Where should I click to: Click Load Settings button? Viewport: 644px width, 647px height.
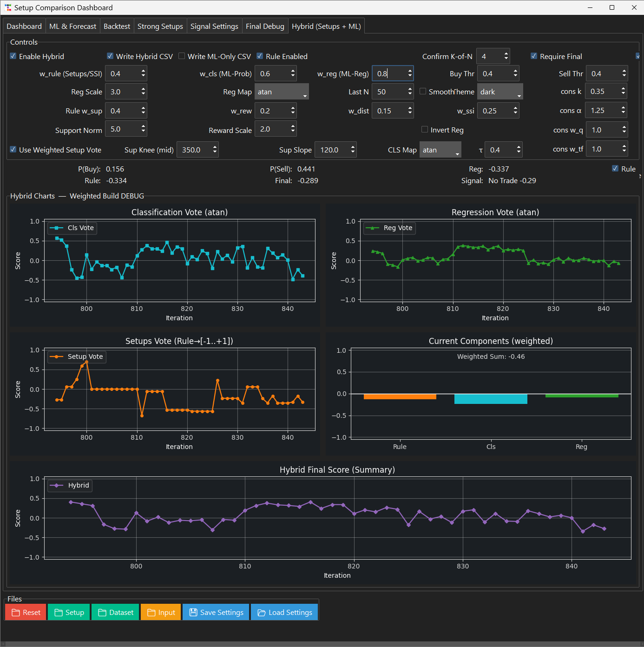284,612
